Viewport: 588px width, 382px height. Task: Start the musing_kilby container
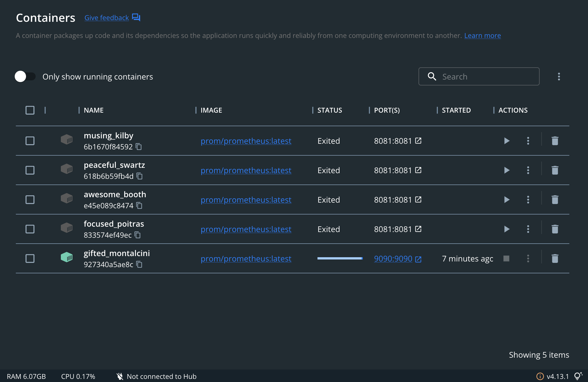[507, 141]
